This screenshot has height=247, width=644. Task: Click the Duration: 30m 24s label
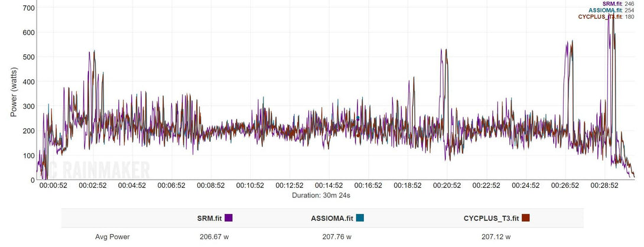pos(323,194)
